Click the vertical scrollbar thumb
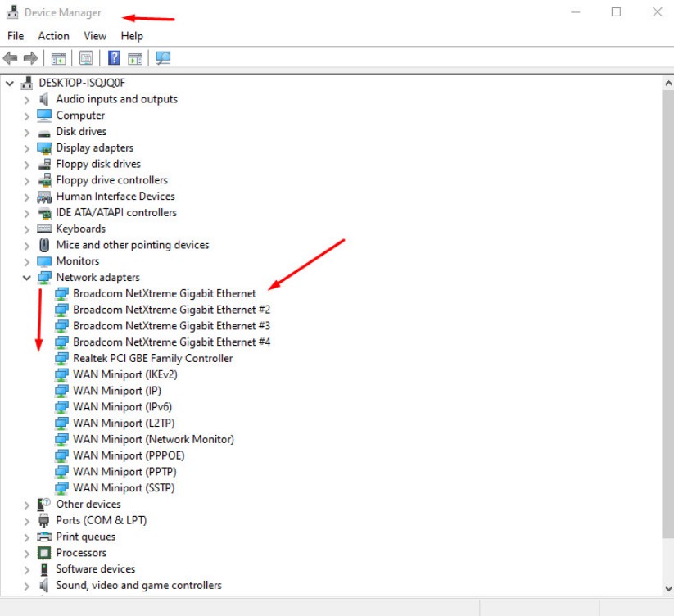 pyautogui.click(x=668, y=314)
